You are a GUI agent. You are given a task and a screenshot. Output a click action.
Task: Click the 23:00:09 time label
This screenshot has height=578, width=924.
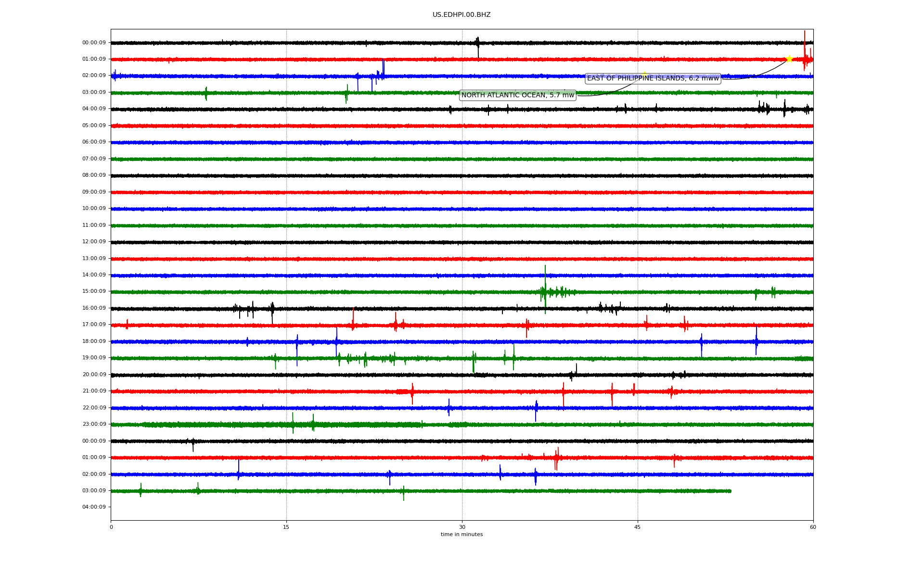(94, 424)
